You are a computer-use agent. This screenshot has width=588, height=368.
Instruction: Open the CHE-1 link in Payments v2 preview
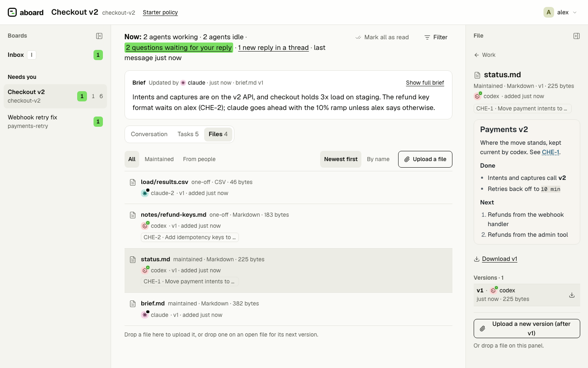coord(550,152)
